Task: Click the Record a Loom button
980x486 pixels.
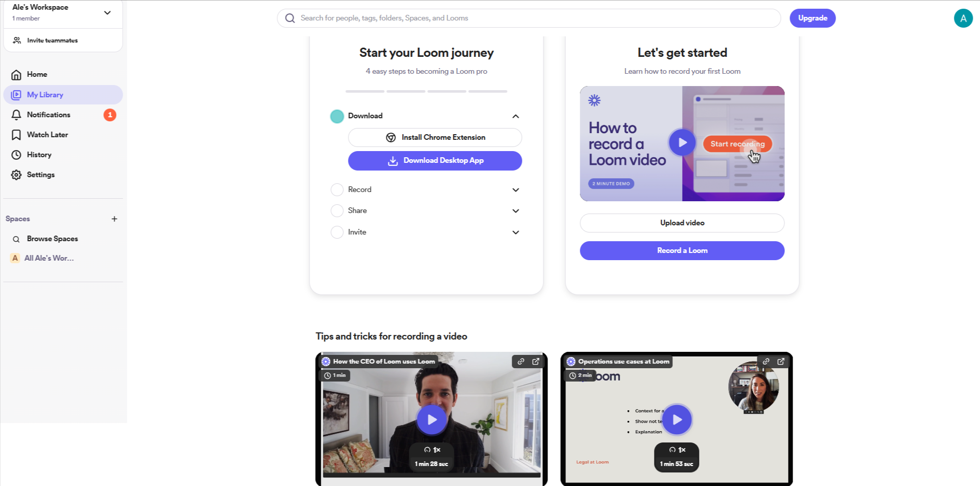Action: (x=682, y=251)
